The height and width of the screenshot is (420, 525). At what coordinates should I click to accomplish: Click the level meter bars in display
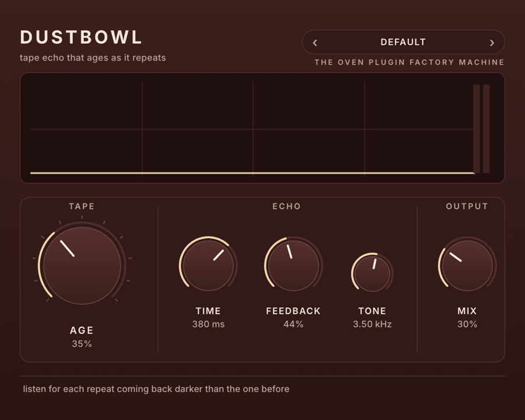click(481, 128)
